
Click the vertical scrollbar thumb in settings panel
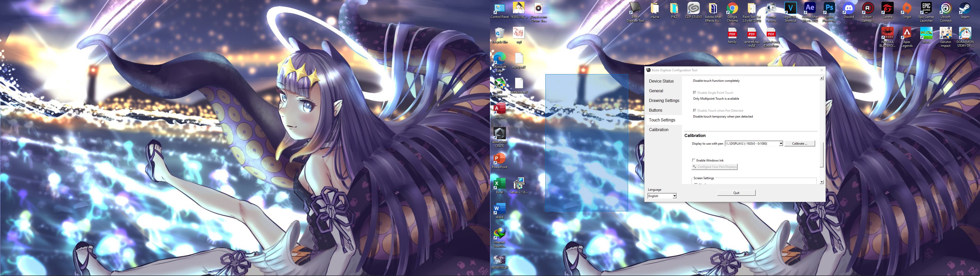click(x=821, y=155)
